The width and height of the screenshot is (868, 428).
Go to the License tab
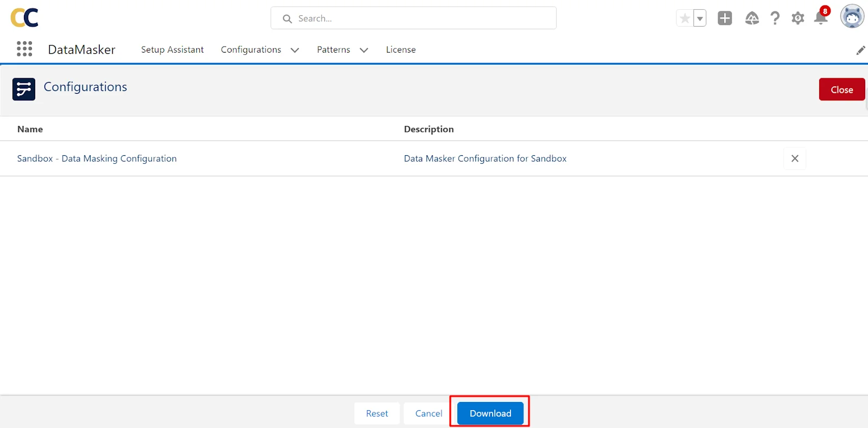(400, 49)
